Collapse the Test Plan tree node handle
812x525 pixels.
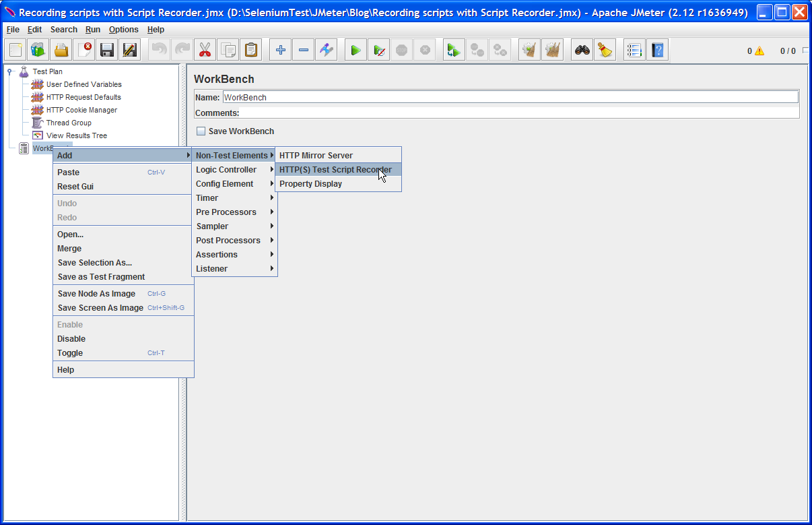tap(9, 71)
